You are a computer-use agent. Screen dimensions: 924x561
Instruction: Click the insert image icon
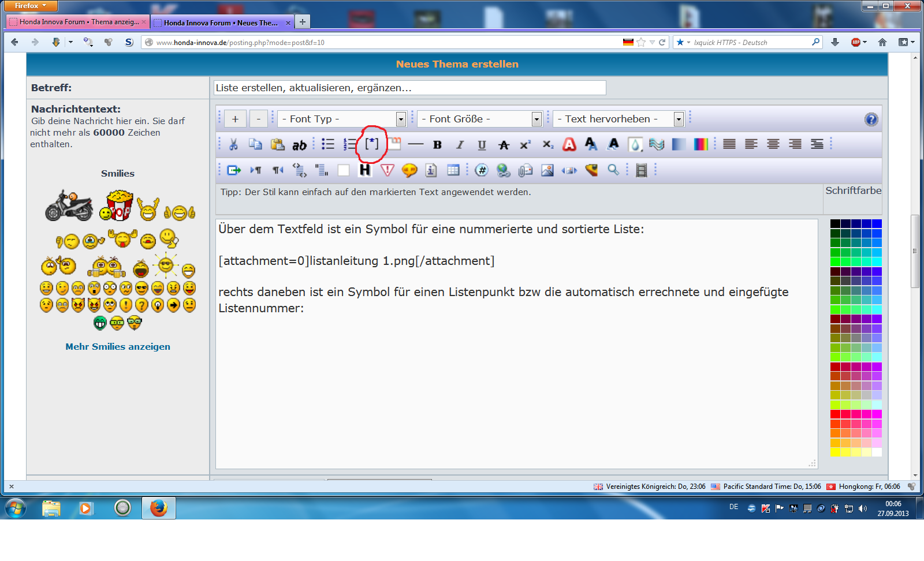coord(547,170)
